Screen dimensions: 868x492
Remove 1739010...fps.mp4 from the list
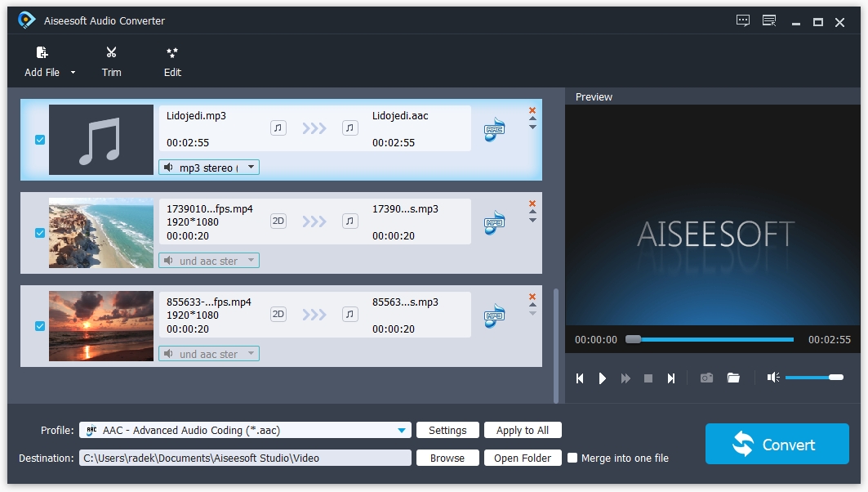[532, 204]
